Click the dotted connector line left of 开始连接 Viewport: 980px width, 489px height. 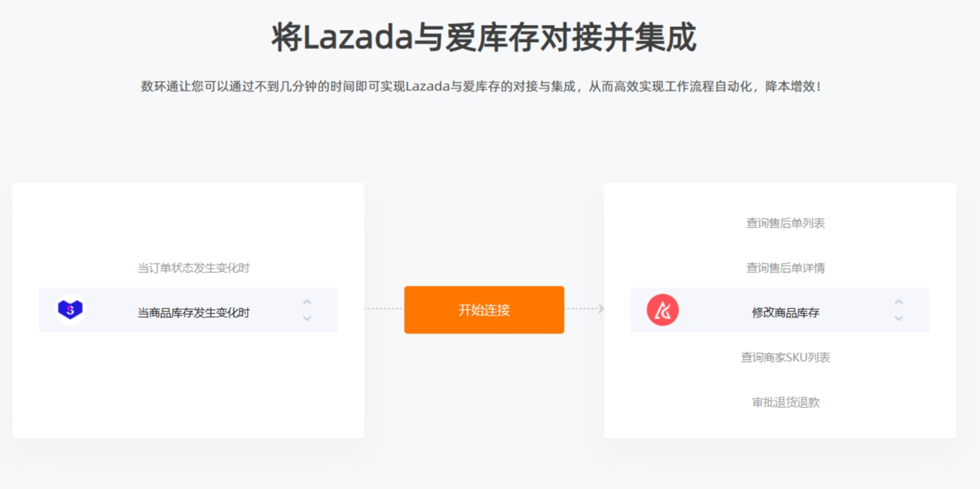(x=384, y=308)
